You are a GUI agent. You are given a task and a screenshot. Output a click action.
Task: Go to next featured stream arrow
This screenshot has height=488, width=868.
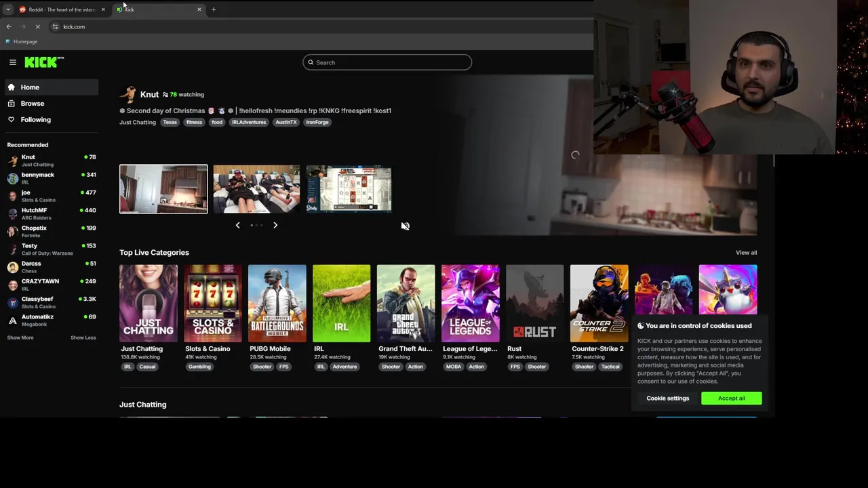click(275, 225)
